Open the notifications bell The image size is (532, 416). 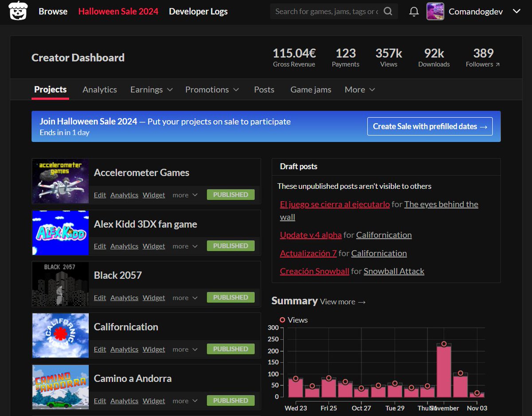pyautogui.click(x=414, y=12)
